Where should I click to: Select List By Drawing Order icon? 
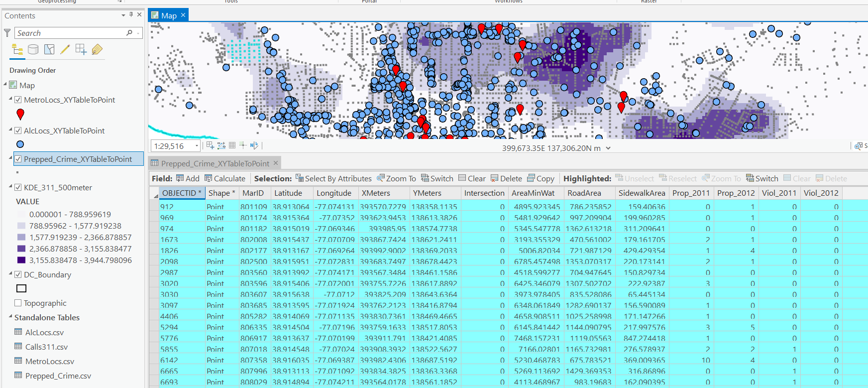(17, 49)
